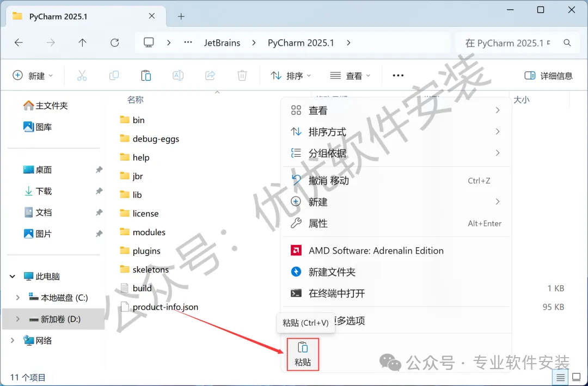Viewport: 588px width, 386px height.
Task: Open the View submenu in context menu
Action: 396,111
